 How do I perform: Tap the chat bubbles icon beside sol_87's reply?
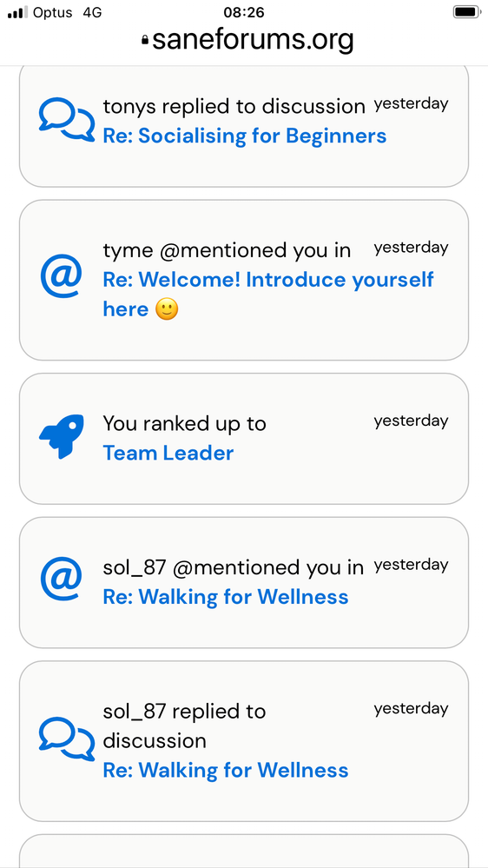tap(66, 739)
